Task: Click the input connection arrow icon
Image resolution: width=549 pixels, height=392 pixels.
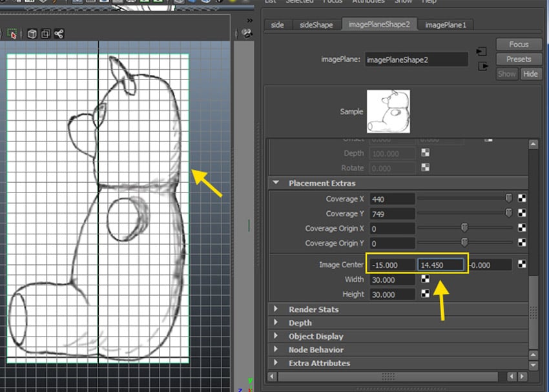Action: point(481,52)
